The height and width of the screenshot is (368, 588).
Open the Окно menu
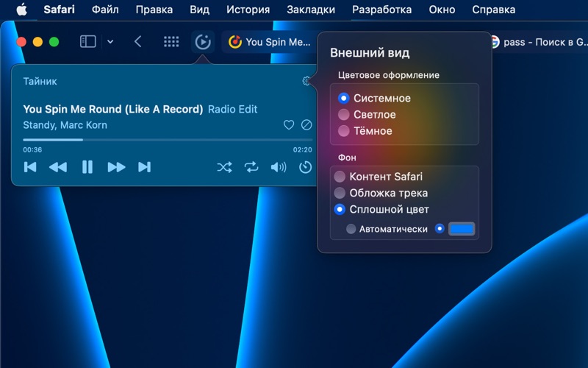pos(442,10)
